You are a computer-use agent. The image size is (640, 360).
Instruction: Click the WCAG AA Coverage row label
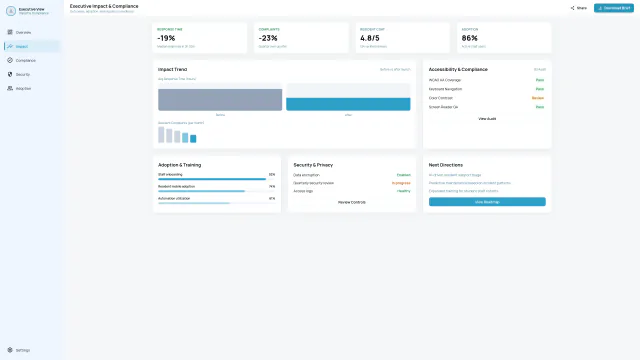[x=444, y=80]
